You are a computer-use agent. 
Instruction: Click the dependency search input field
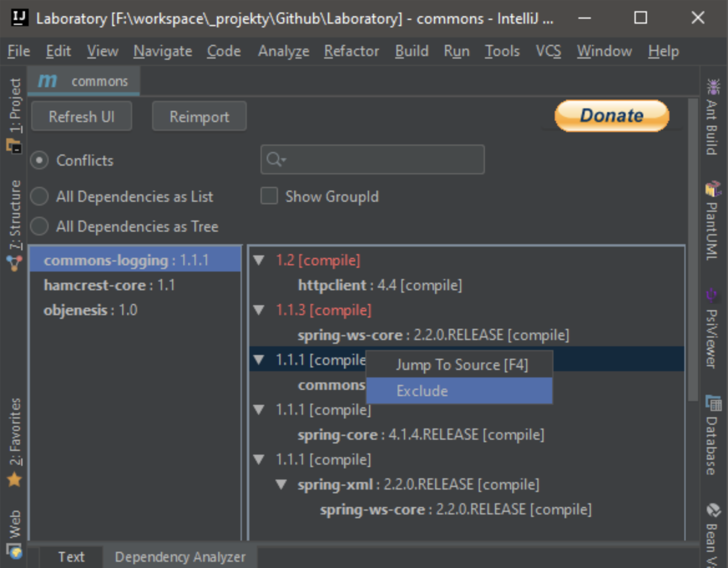click(x=372, y=159)
